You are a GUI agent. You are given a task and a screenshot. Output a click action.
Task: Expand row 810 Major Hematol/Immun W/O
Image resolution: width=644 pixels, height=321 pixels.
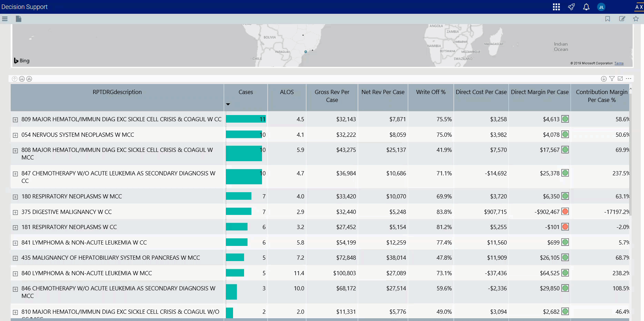coord(15,312)
